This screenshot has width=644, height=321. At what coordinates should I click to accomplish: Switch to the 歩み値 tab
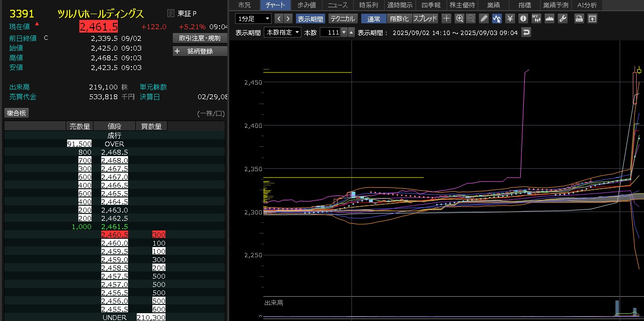(x=306, y=5)
